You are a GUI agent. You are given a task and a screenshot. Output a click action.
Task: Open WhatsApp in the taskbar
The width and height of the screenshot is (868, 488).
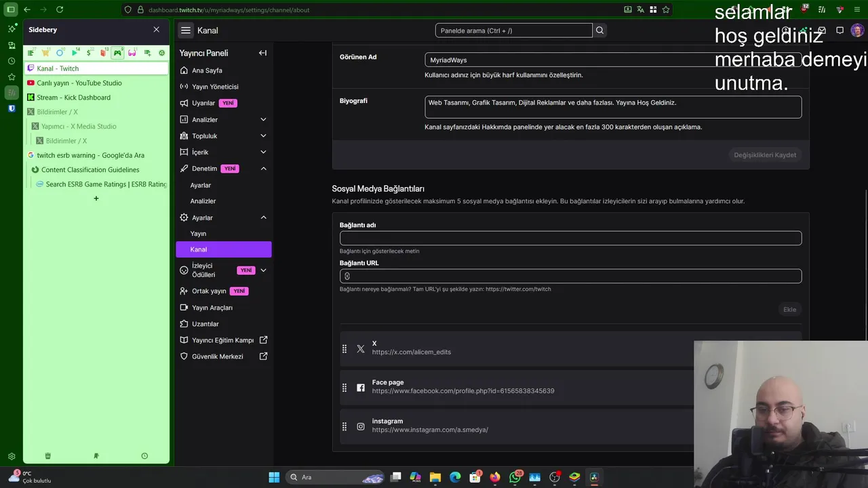pos(515,477)
